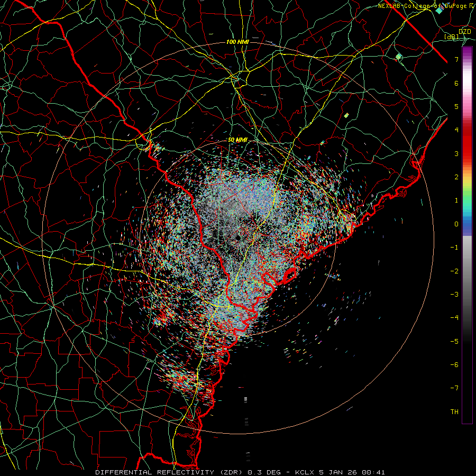The height and width of the screenshot is (476, 476).
Task: Click the 0 scale label
Action: click(456, 224)
